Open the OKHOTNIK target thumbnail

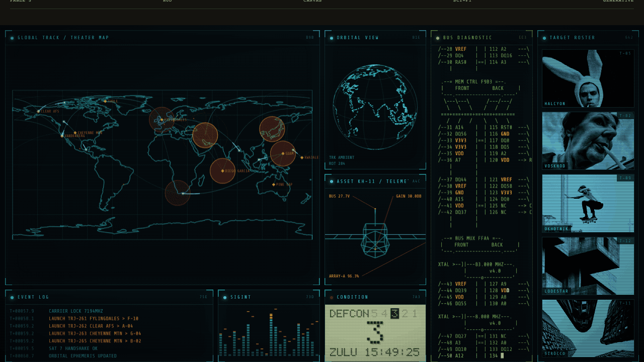click(x=588, y=203)
